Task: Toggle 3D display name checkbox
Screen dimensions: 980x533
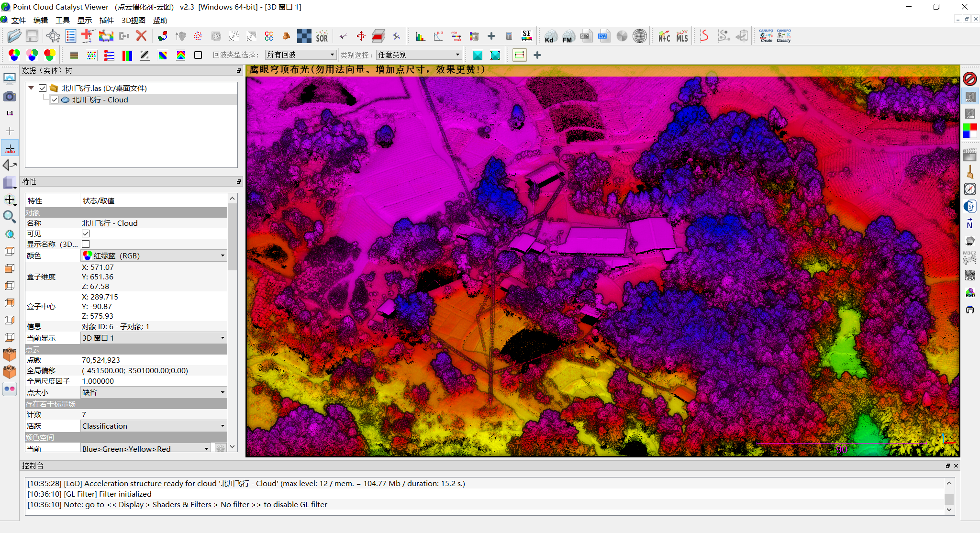Action: (x=86, y=244)
